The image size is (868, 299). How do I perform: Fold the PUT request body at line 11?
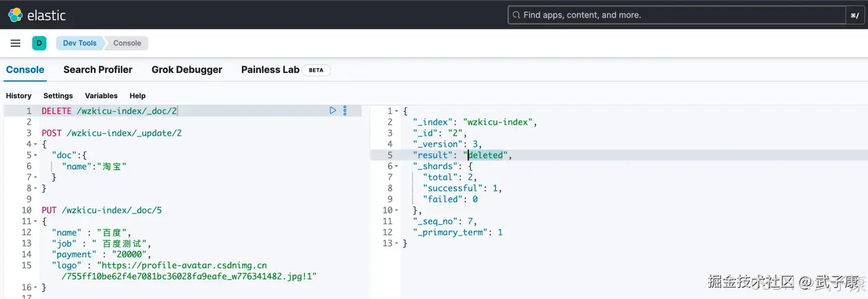(36, 222)
